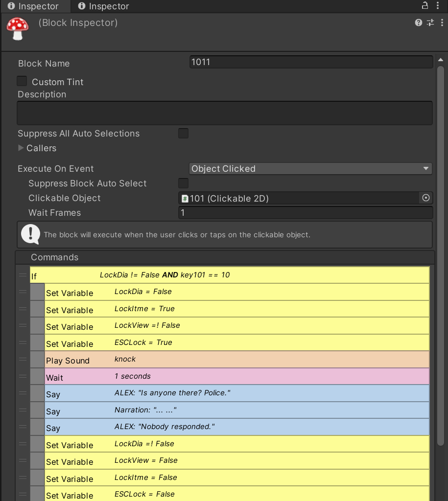Open the component three-dot menu

(442, 23)
